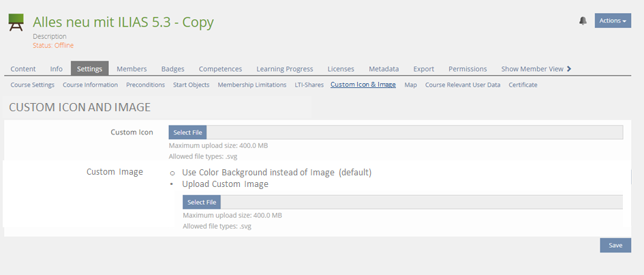The height and width of the screenshot is (275, 644).
Task: Open the Certificate sub-tab
Action: click(523, 85)
